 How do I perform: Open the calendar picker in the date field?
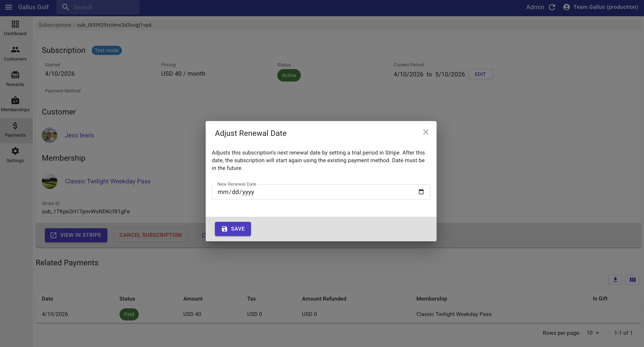[421, 192]
